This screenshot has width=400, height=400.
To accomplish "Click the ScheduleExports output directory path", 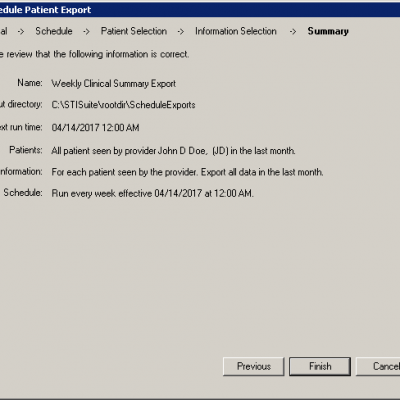I will [x=123, y=105].
